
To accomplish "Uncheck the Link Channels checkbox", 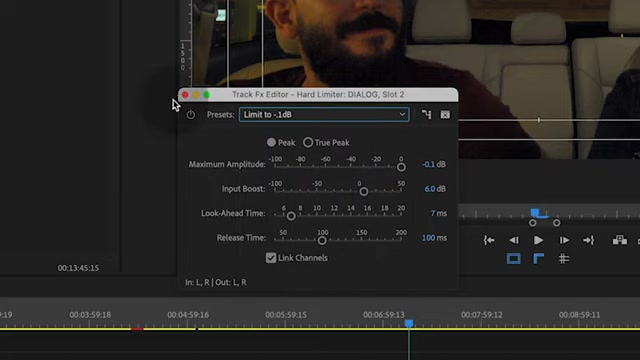I will [x=271, y=258].
